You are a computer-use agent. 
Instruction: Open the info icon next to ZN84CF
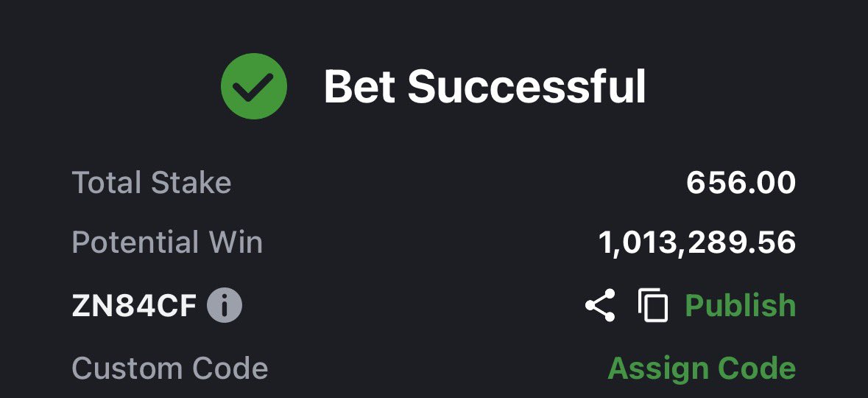click(225, 305)
